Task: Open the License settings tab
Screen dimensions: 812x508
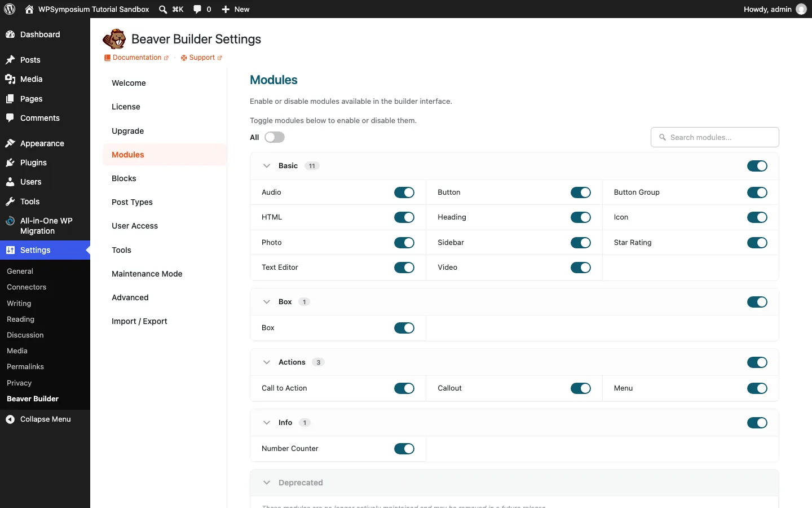Action: [x=165, y=107]
